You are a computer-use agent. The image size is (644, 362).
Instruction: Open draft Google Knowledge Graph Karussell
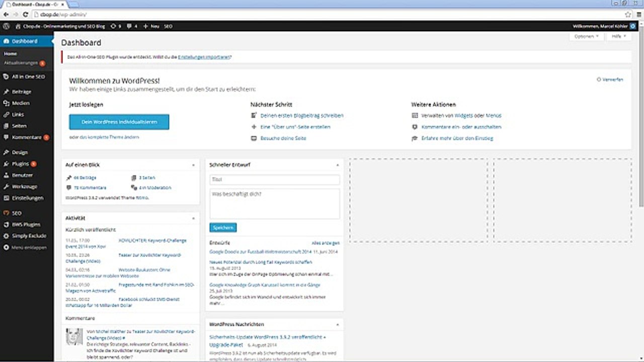[265, 285]
